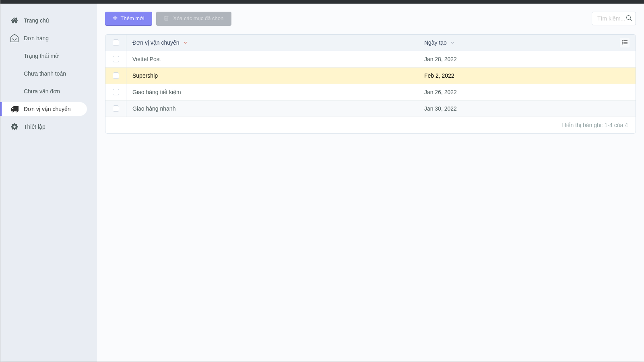Click the home icon beside Trang chủ

14,21
